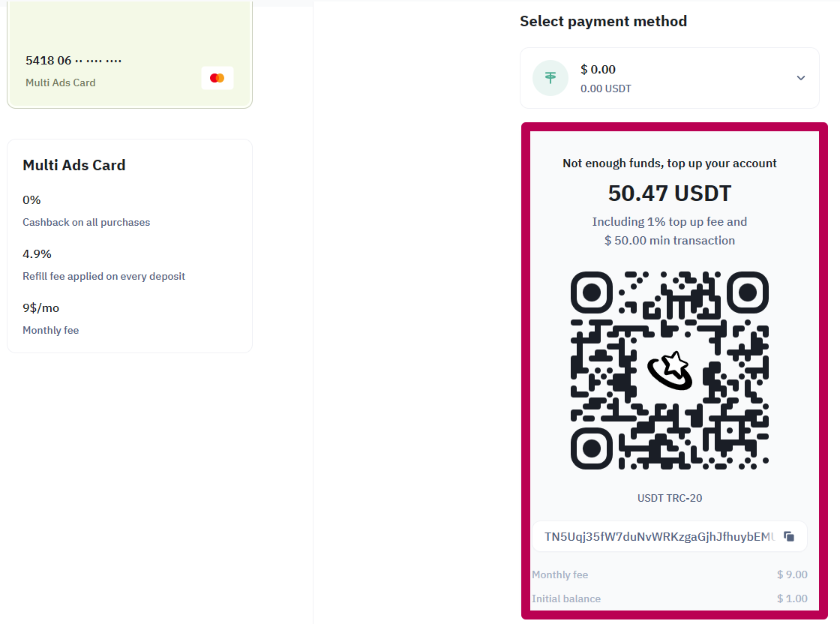Click the 50.47 USDT amount
The width and height of the screenshot is (840, 624).
[670, 193]
